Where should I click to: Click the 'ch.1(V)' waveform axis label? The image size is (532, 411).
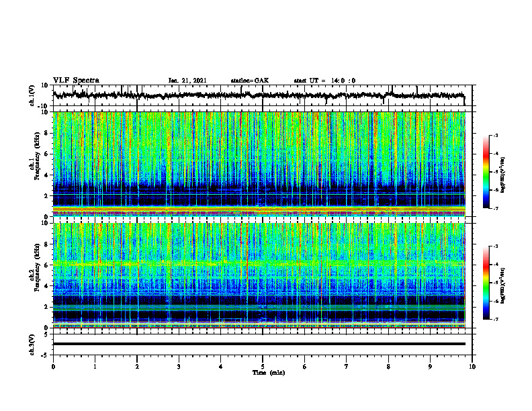coord(32,95)
